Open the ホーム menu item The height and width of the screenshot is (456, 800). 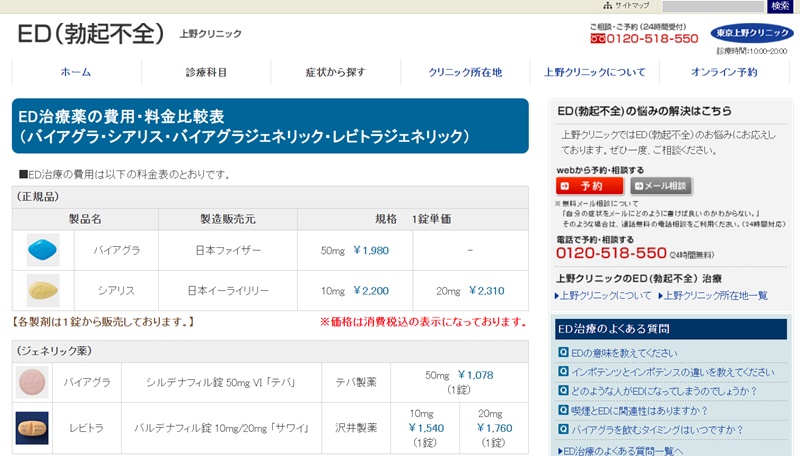(x=76, y=72)
